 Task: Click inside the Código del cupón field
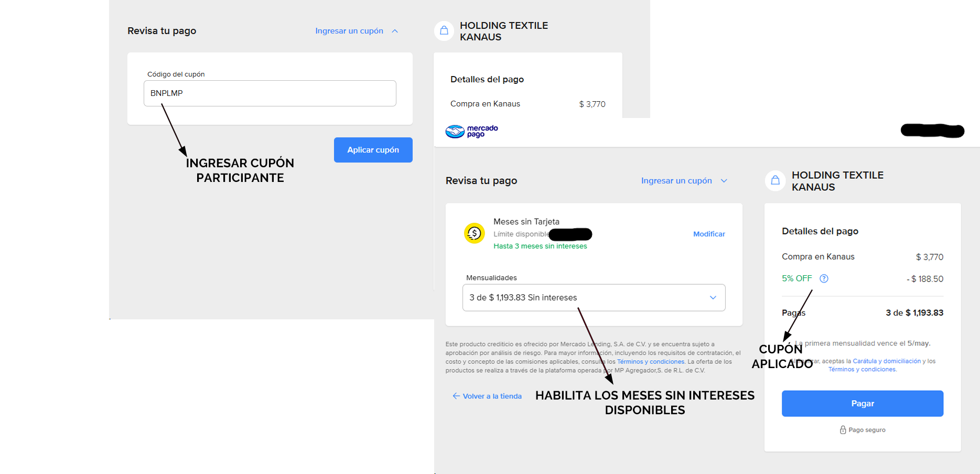click(270, 93)
